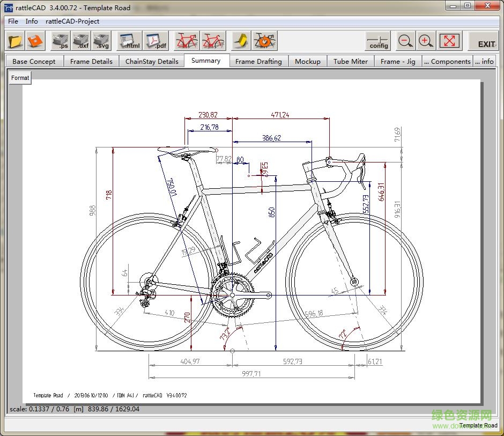The image size is (504, 436).
Task: Open the Format button on canvas
Action: [20, 78]
